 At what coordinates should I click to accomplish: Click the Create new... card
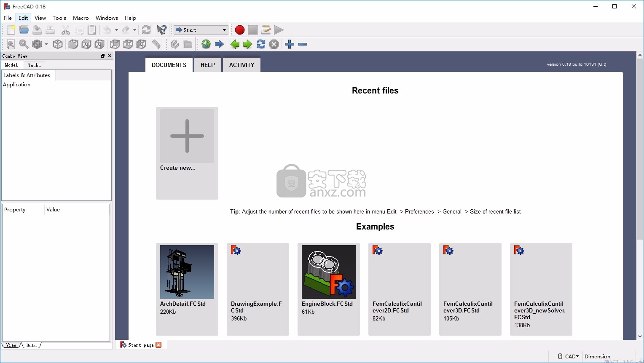[x=187, y=153]
